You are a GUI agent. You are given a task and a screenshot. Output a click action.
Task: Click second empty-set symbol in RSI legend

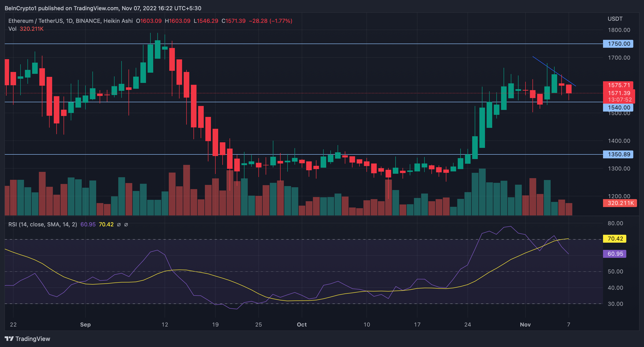(x=126, y=225)
